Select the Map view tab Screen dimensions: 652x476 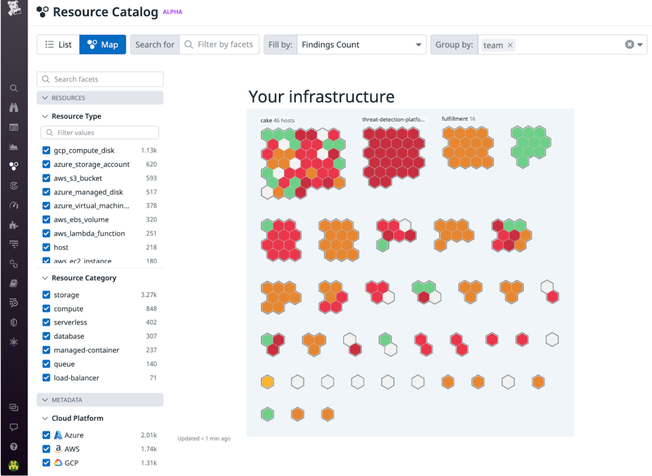click(x=102, y=45)
